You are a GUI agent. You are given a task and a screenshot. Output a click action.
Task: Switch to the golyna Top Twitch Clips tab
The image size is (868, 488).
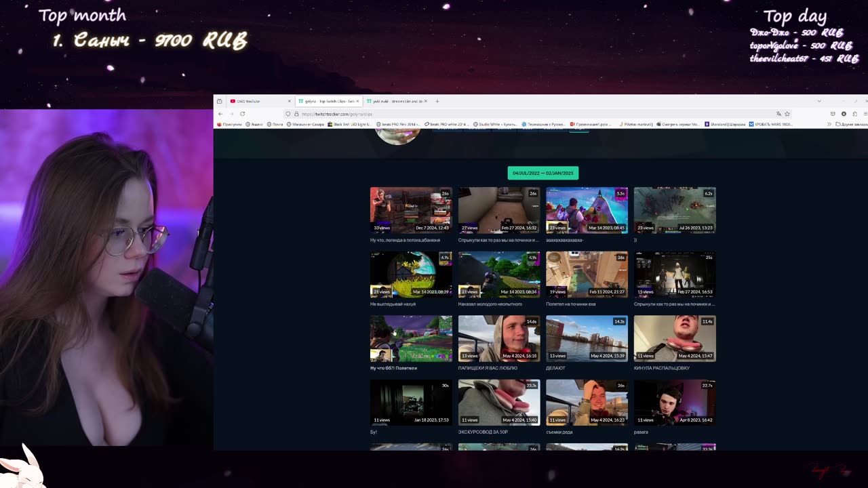pyautogui.click(x=329, y=101)
